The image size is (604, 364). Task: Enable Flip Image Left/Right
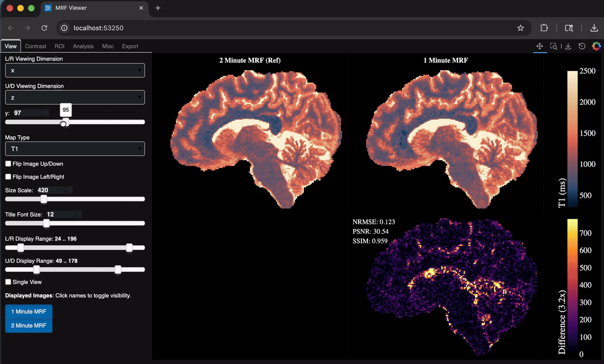(8, 177)
